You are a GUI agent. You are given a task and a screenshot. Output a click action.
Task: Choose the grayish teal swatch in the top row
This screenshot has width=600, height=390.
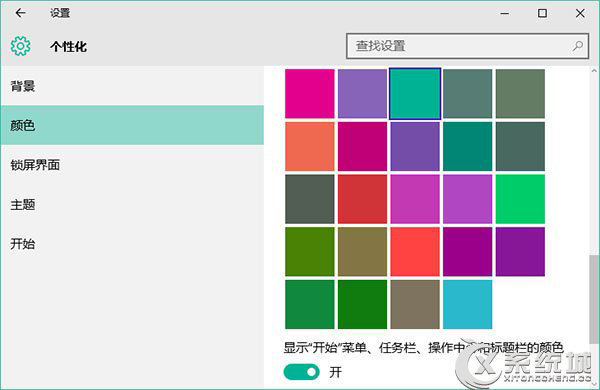coord(468,94)
